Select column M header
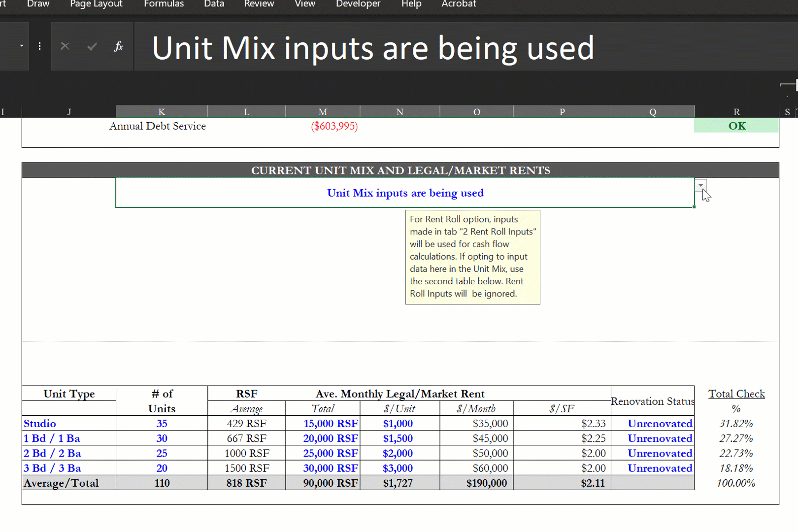Screen dimensions: 798x532 pyautogui.click(x=323, y=112)
